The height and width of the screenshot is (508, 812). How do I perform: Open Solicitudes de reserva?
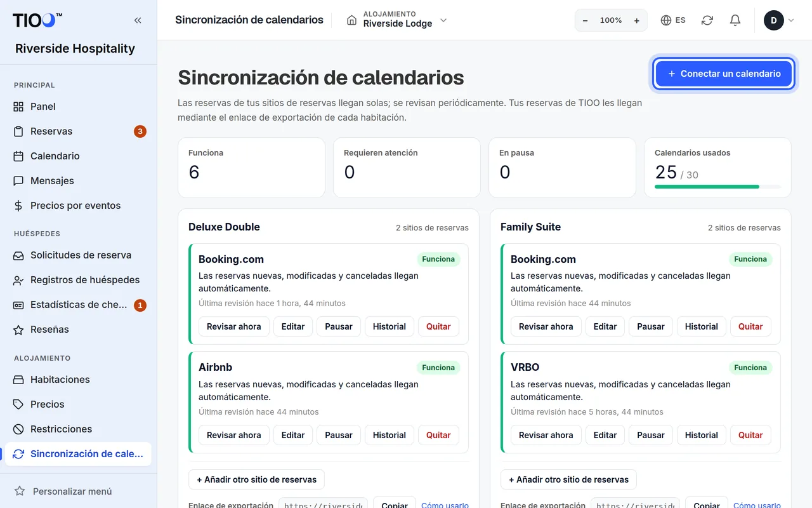79,255
